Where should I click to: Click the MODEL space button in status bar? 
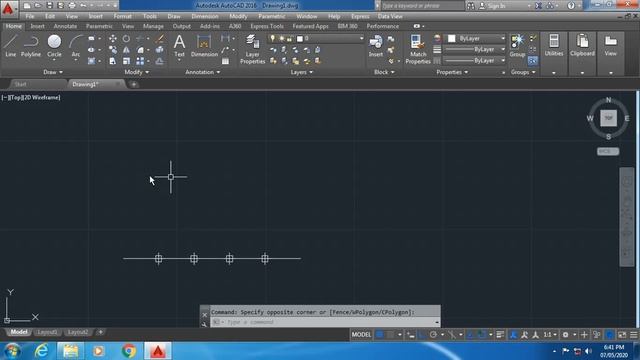(361, 335)
